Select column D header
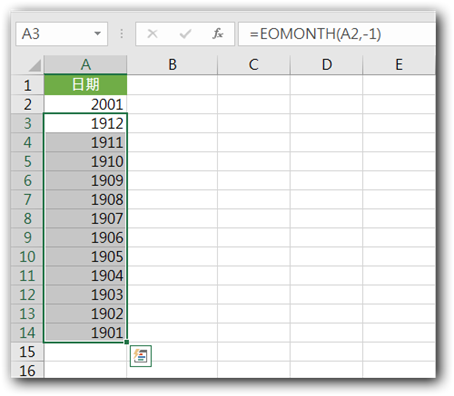The image size is (454, 396). (326, 65)
